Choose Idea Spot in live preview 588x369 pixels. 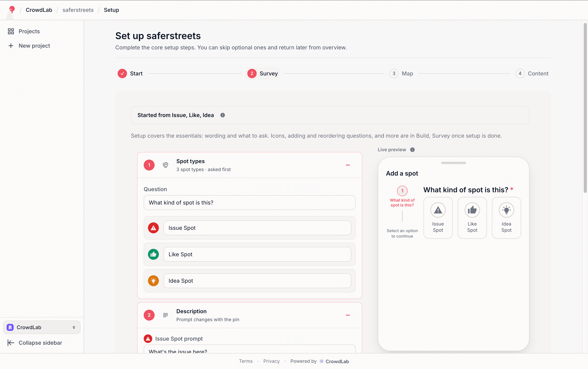pos(506,218)
